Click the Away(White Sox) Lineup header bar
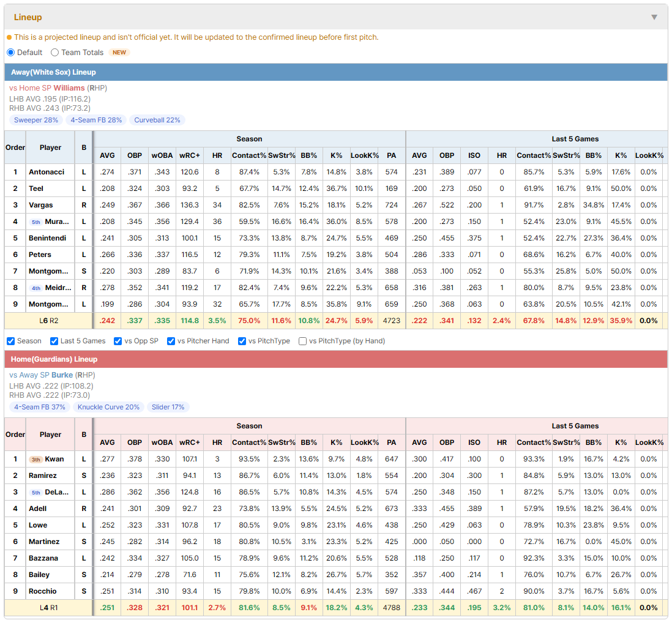The width and height of the screenshot is (672, 623). pyautogui.click(x=336, y=72)
